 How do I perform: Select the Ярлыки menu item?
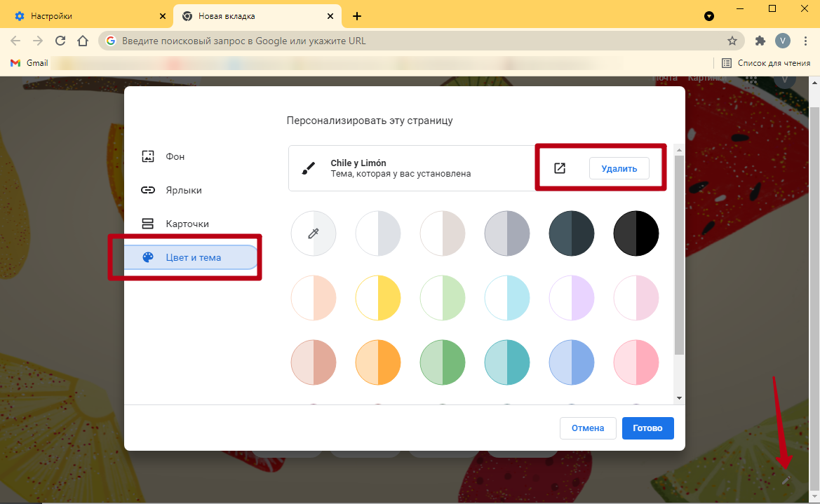tap(184, 190)
